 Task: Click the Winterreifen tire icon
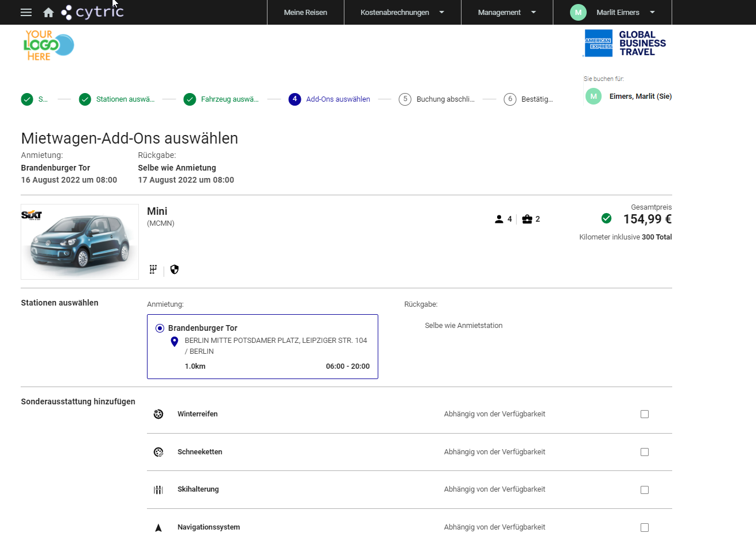(158, 414)
